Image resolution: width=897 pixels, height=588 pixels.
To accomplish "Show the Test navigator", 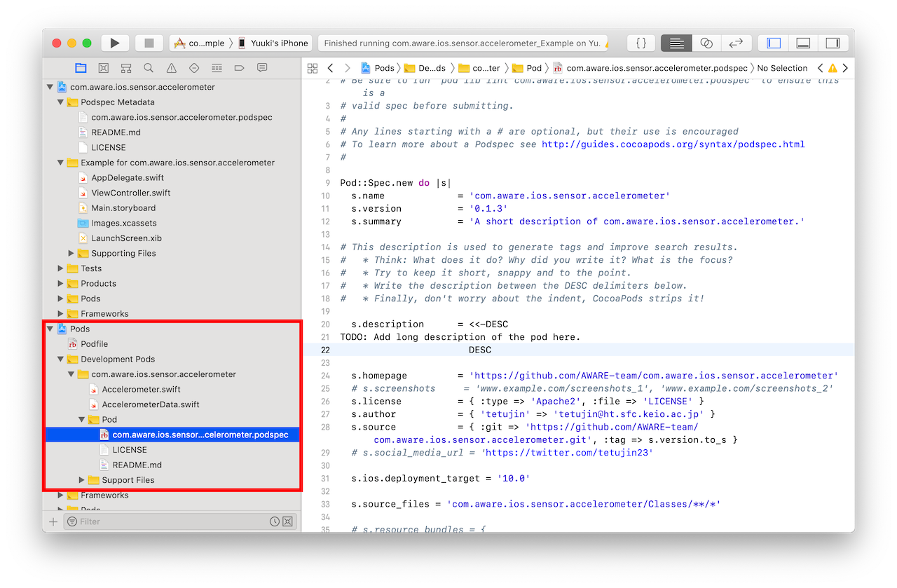I will (194, 68).
